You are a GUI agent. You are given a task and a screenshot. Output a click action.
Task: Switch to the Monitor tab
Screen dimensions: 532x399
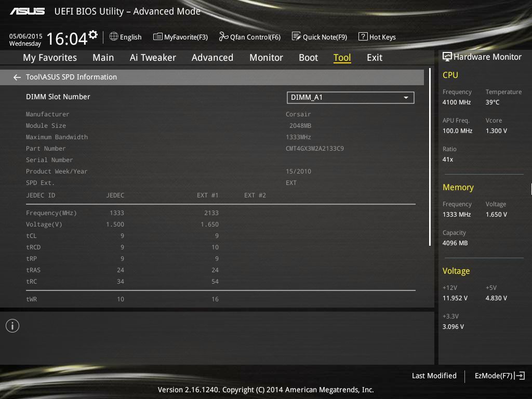pos(266,58)
